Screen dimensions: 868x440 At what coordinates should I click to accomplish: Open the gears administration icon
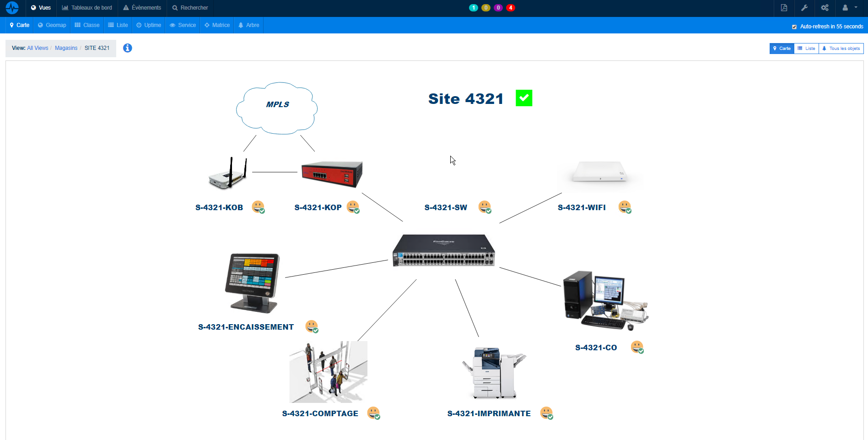click(825, 8)
